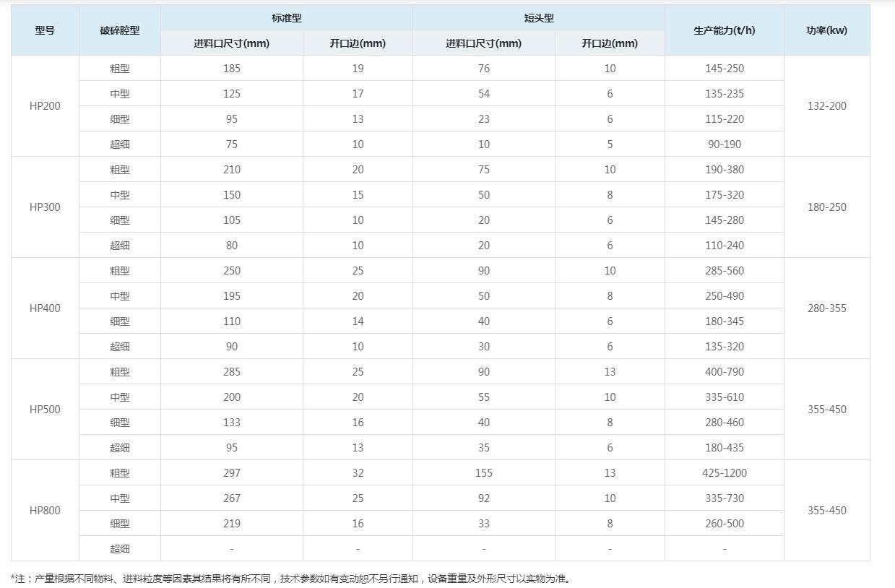Click feed size value 185

click(232, 69)
